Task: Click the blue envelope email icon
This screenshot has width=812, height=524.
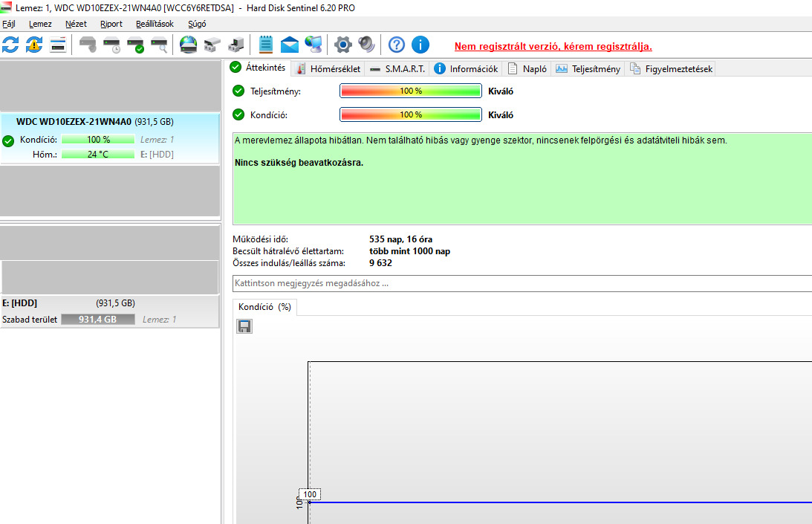Action: tap(290, 45)
